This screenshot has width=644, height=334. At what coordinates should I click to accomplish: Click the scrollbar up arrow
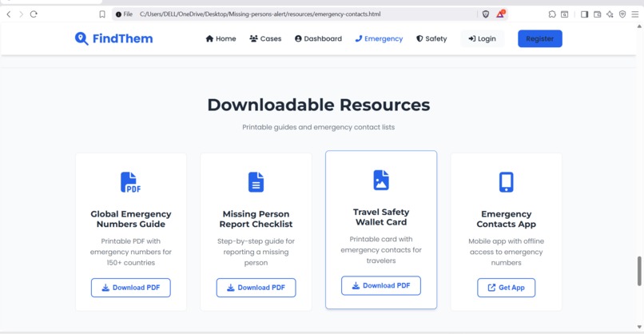click(x=639, y=26)
